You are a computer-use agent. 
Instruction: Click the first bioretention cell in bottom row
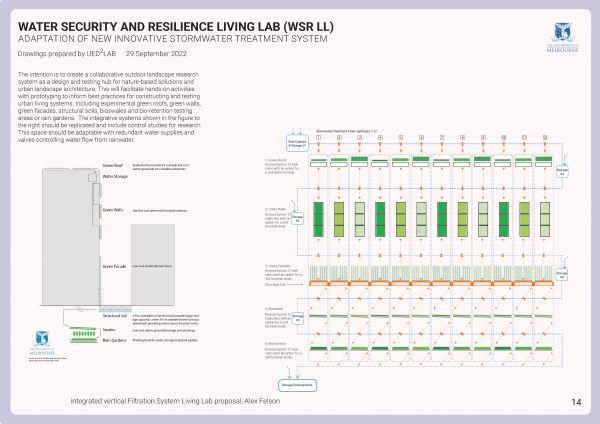point(318,349)
